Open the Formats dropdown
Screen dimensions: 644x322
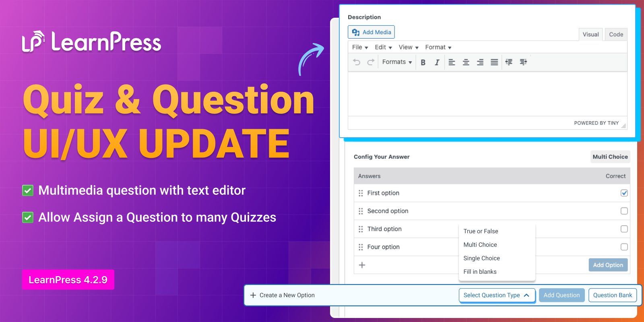(x=397, y=62)
